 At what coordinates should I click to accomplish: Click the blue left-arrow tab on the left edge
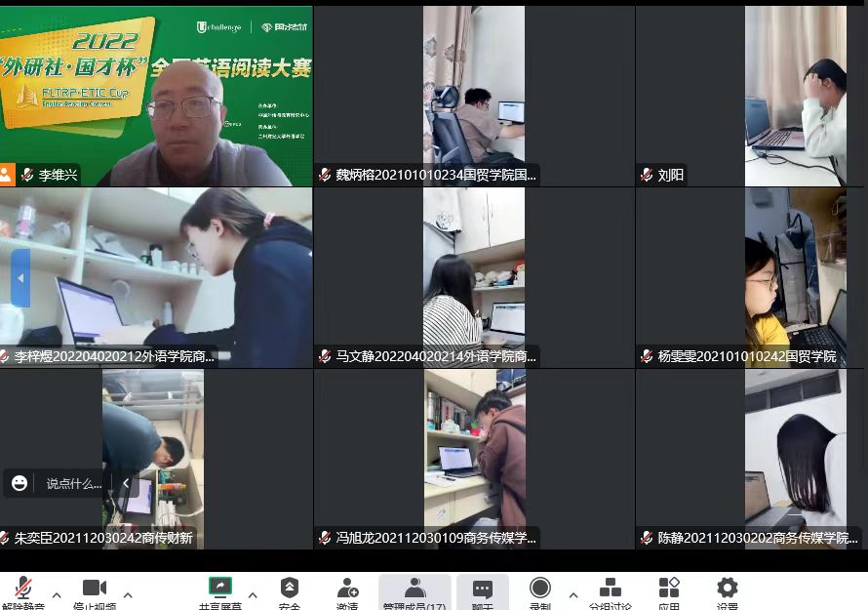(x=20, y=277)
